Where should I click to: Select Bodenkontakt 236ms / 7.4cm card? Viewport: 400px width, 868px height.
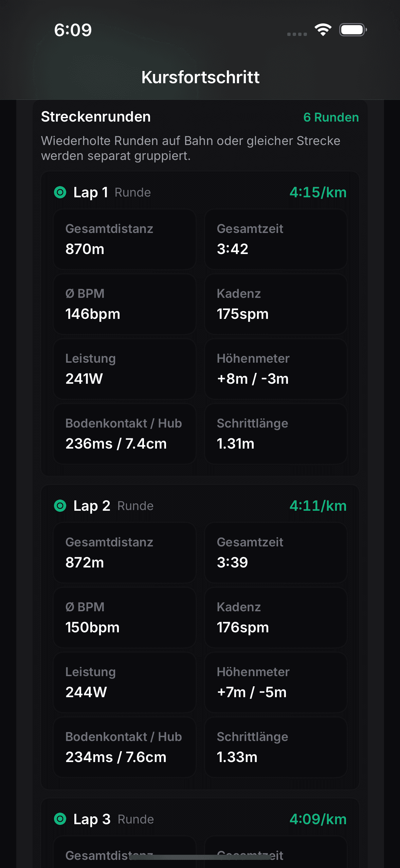pyautogui.click(x=125, y=434)
